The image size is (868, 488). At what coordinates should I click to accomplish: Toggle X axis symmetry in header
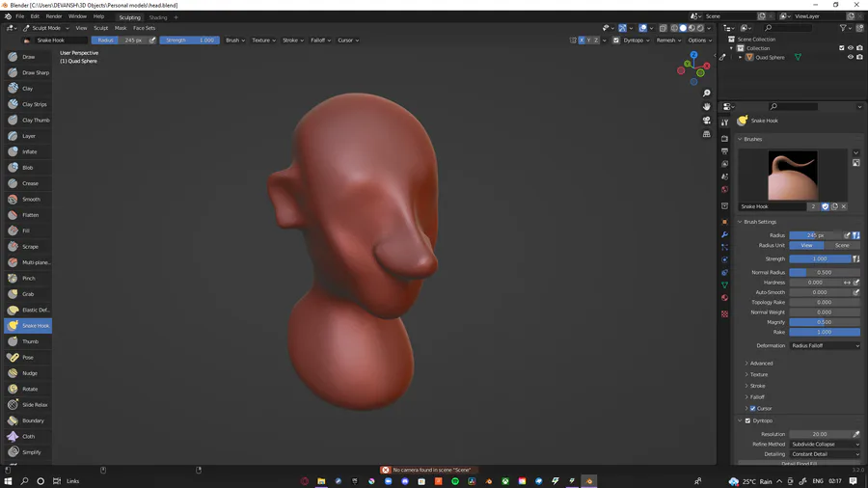click(582, 41)
